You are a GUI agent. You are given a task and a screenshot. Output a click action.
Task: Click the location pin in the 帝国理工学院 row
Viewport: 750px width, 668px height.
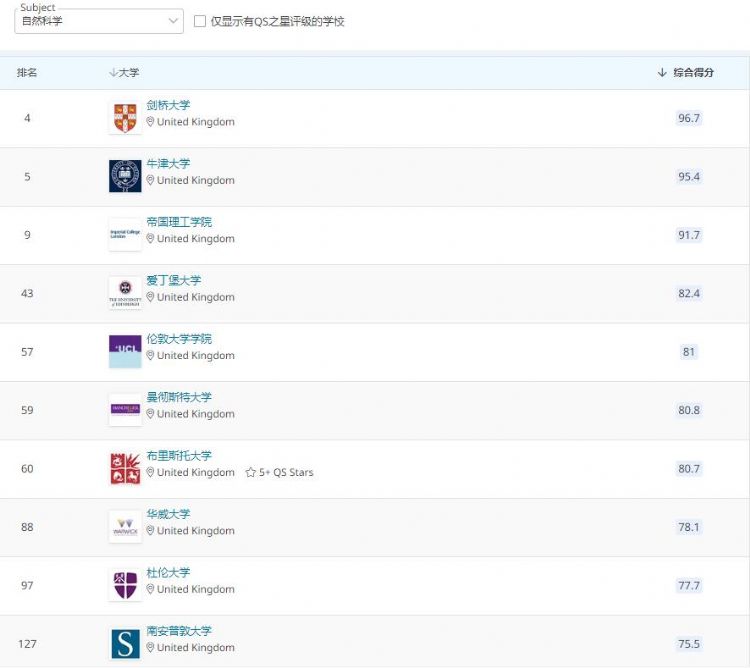coord(150,239)
